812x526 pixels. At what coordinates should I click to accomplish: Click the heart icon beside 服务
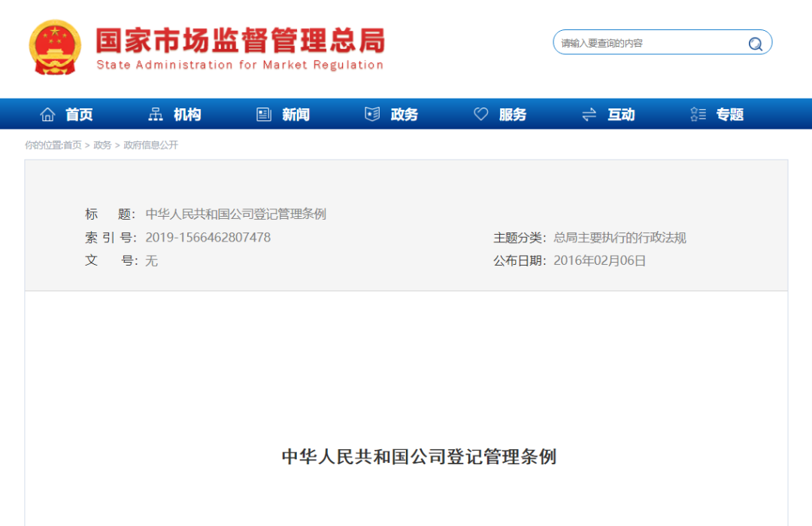[480, 114]
